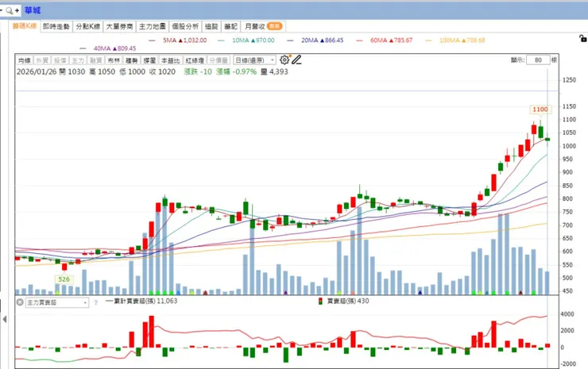Click the 累計買賣超(張) 11,063 legend
The height and width of the screenshot is (369, 588).
click(x=141, y=301)
